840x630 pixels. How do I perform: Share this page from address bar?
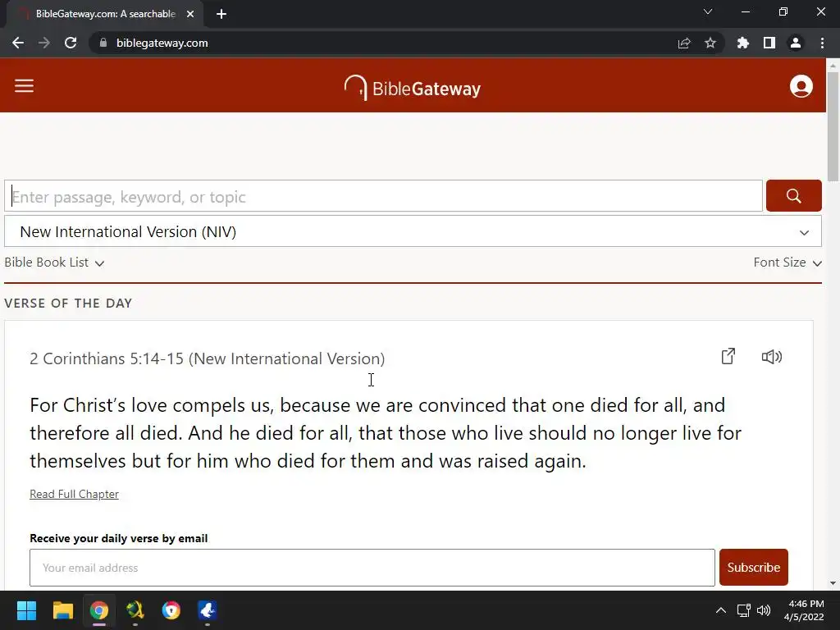point(684,43)
